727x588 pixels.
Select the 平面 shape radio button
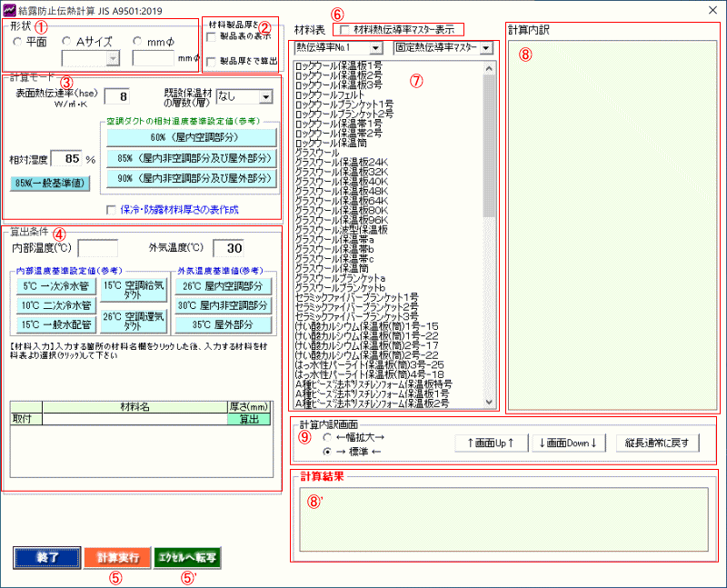pos(18,42)
